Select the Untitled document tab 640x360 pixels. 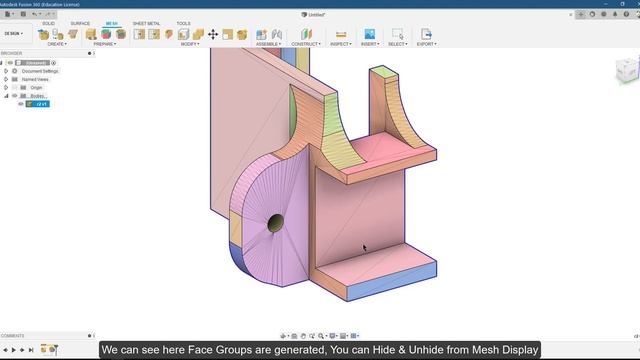(313, 15)
